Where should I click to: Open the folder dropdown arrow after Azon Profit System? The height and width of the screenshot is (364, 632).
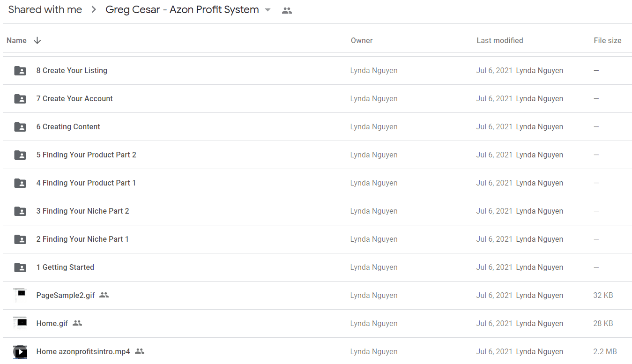point(268,10)
